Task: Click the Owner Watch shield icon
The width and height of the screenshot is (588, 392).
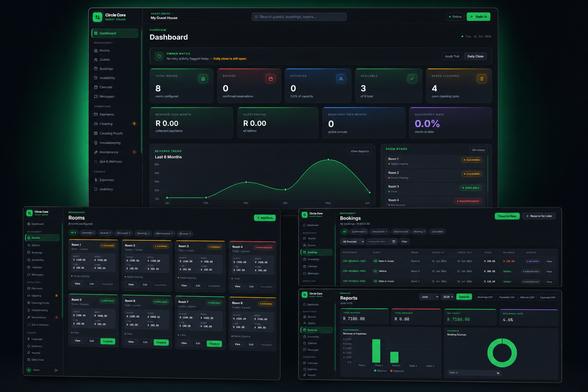Action: coord(159,56)
